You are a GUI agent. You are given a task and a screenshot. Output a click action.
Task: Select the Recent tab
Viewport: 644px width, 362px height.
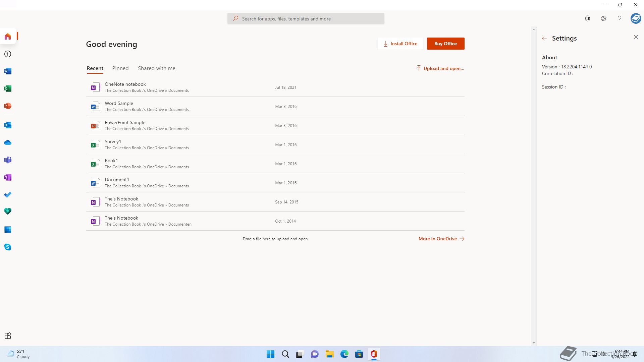tap(95, 68)
